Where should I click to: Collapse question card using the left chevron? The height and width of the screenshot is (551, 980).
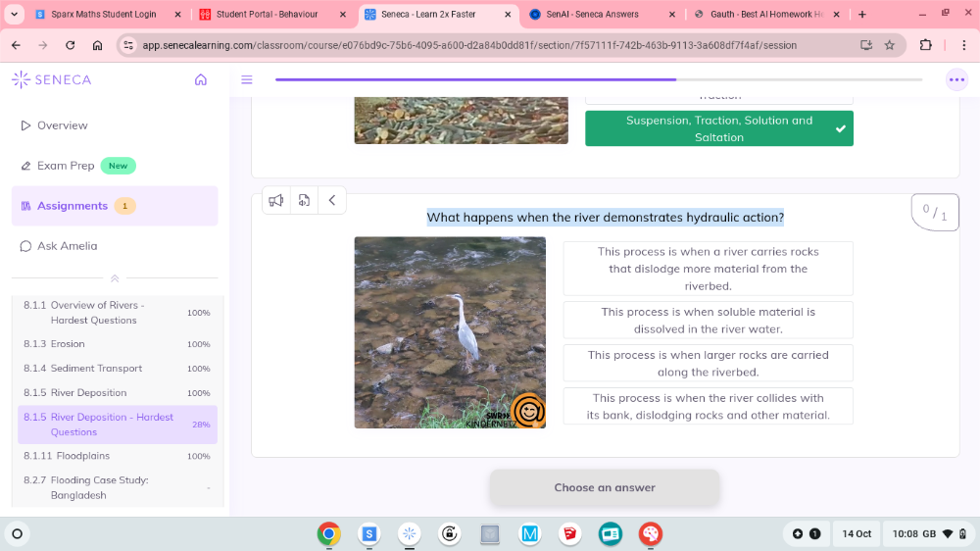pyautogui.click(x=331, y=200)
